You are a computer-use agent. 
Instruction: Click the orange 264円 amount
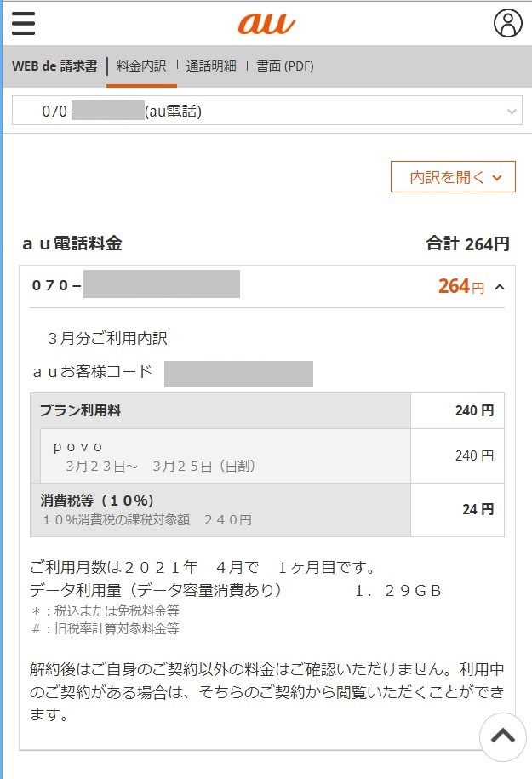tap(460, 287)
